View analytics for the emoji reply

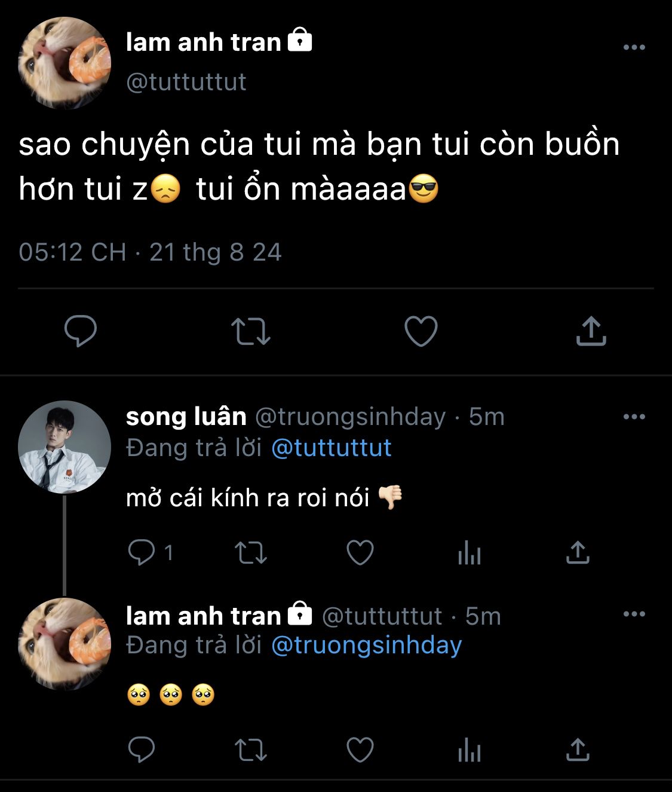(469, 751)
